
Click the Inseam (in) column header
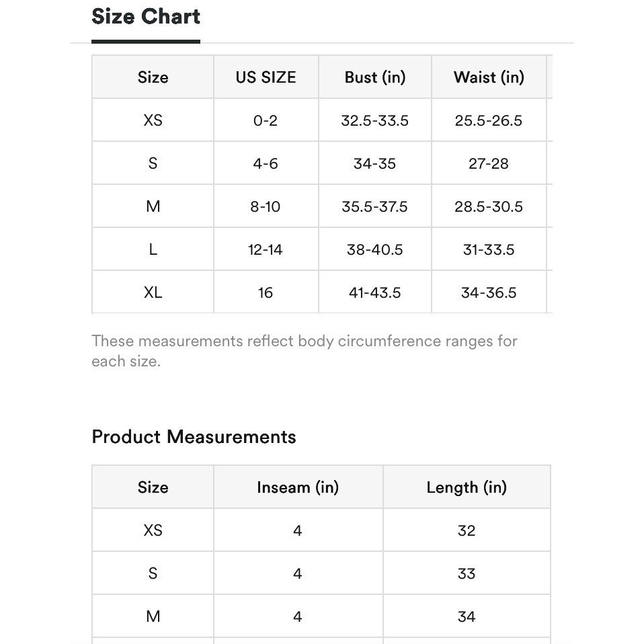298,487
